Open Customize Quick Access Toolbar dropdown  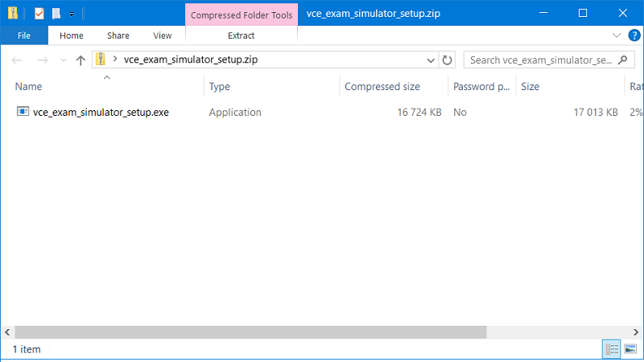point(72,14)
